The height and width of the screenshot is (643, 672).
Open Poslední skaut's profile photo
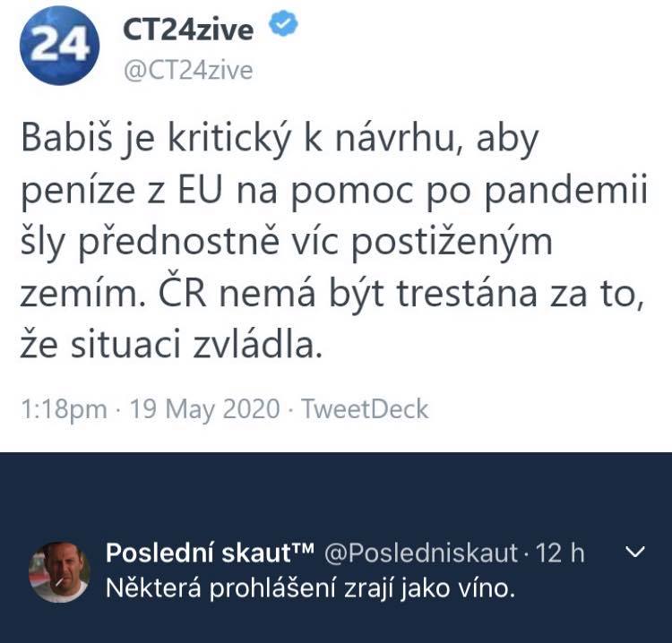click(x=60, y=570)
